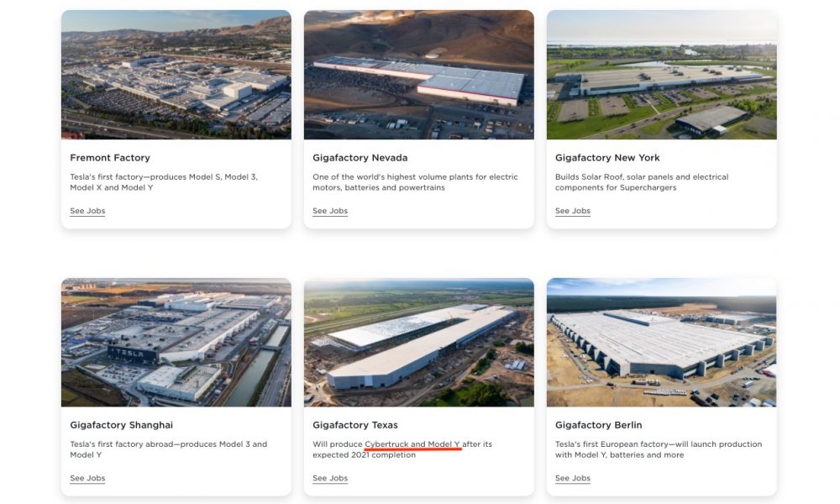Click the Gigafactory Shanghai aerial photo
840x504 pixels.
coord(176,342)
